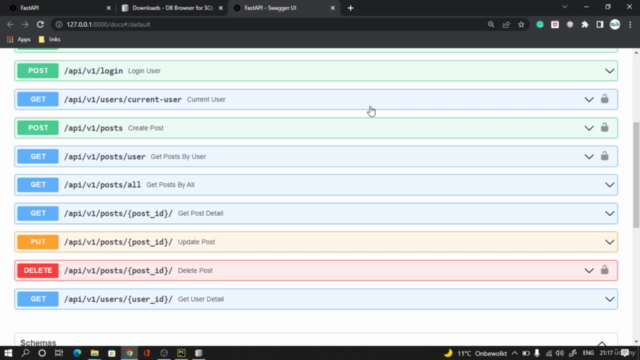Screen dimensions: 640x360
Task: Click the site information icon in address bar
Action: point(59,24)
